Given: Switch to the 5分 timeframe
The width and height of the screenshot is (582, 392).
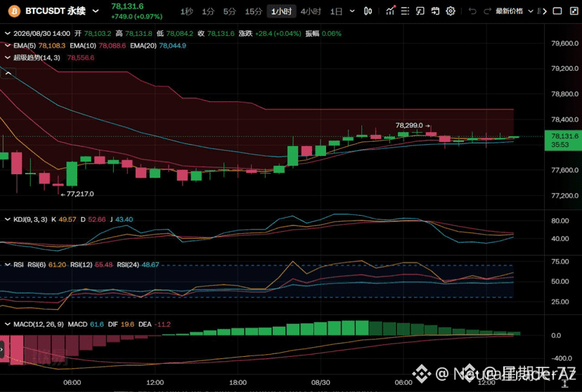Looking at the screenshot, I should point(230,11).
